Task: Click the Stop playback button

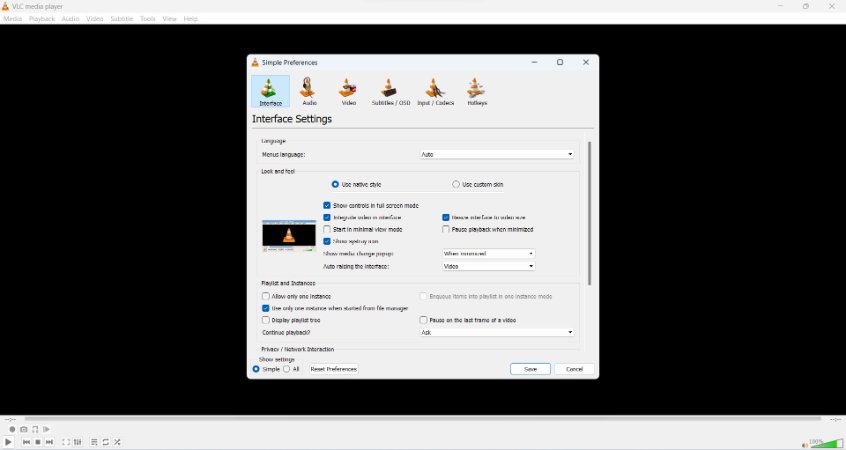Action: tap(38, 442)
